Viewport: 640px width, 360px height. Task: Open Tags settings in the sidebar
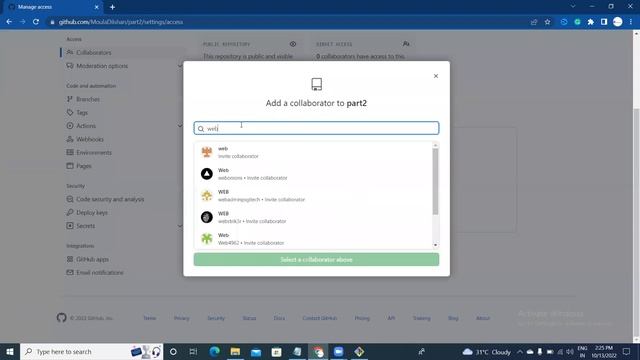[x=82, y=113]
